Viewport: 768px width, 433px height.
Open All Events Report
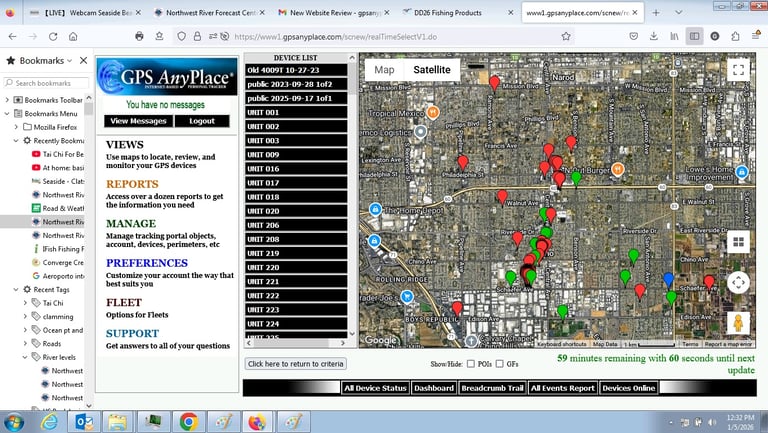[563, 388]
